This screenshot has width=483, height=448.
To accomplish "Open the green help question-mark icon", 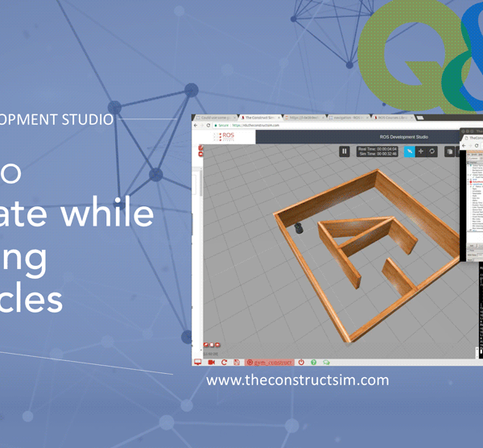I will point(314,363).
